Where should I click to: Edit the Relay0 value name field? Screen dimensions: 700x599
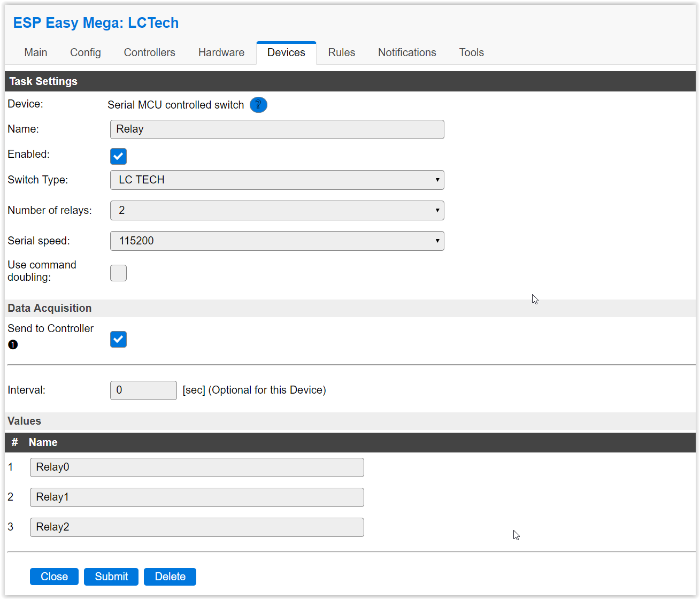tap(197, 467)
